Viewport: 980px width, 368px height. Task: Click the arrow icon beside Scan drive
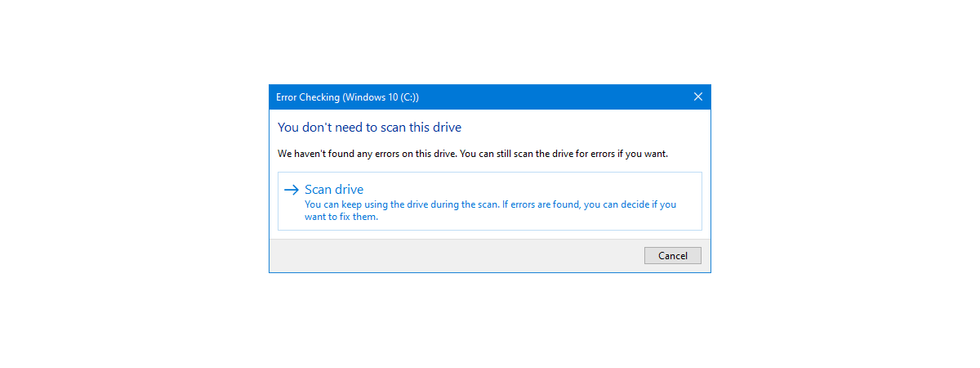(292, 190)
